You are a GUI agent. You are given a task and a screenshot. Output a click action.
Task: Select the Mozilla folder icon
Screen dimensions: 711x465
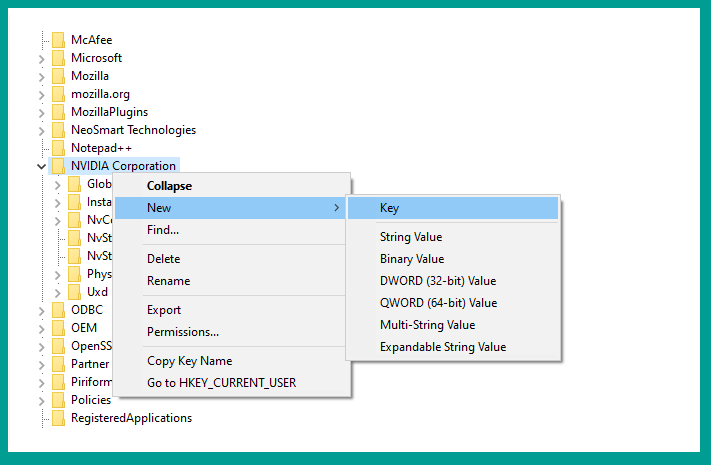click(58, 76)
